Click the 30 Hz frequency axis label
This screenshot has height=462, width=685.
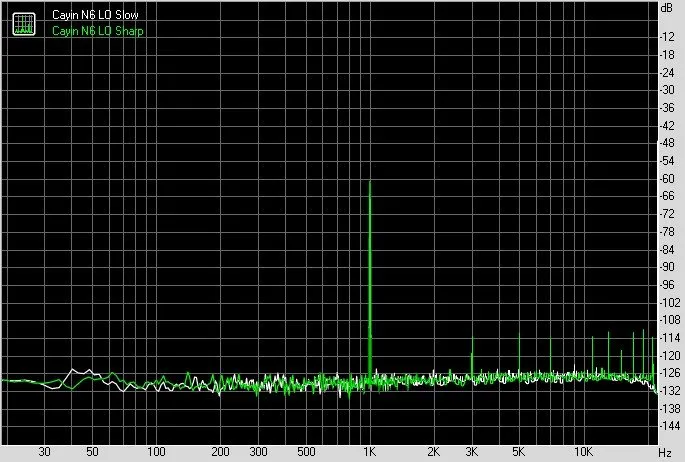(44, 452)
